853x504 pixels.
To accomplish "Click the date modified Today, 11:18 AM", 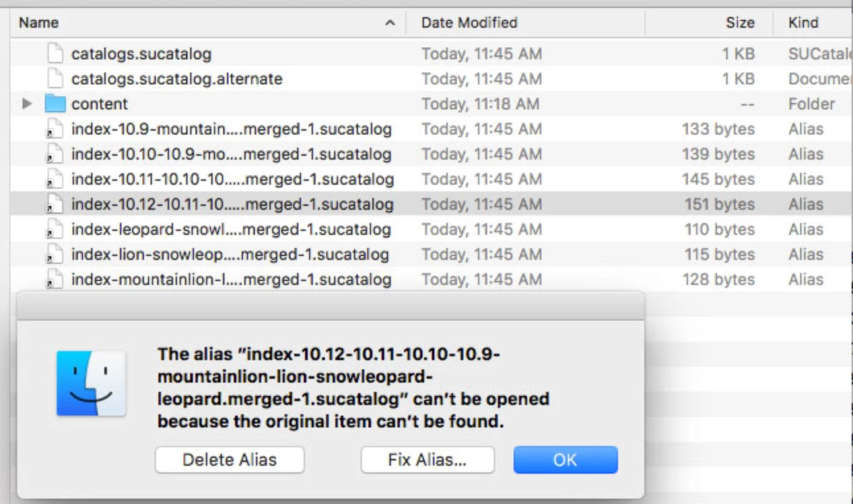I will pyautogui.click(x=480, y=104).
